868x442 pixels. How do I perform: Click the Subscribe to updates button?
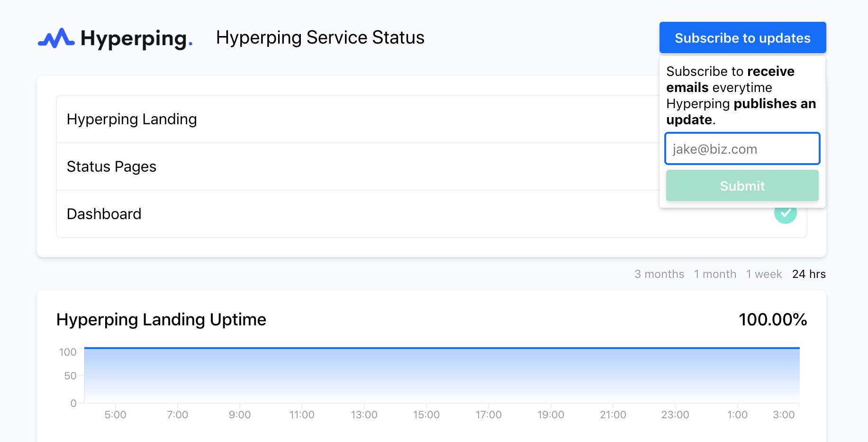pyautogui.click(x=742, y=37)
